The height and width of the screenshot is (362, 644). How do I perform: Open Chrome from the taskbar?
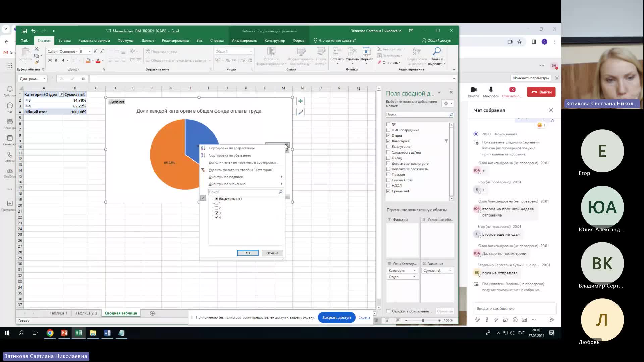coord(50,333)
